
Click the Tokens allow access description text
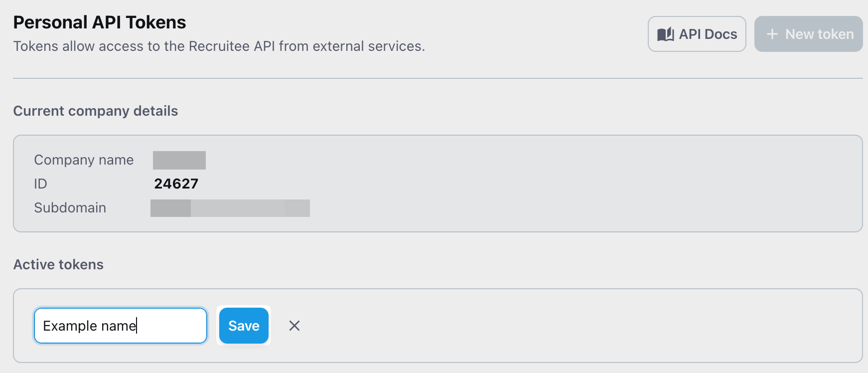219,46
